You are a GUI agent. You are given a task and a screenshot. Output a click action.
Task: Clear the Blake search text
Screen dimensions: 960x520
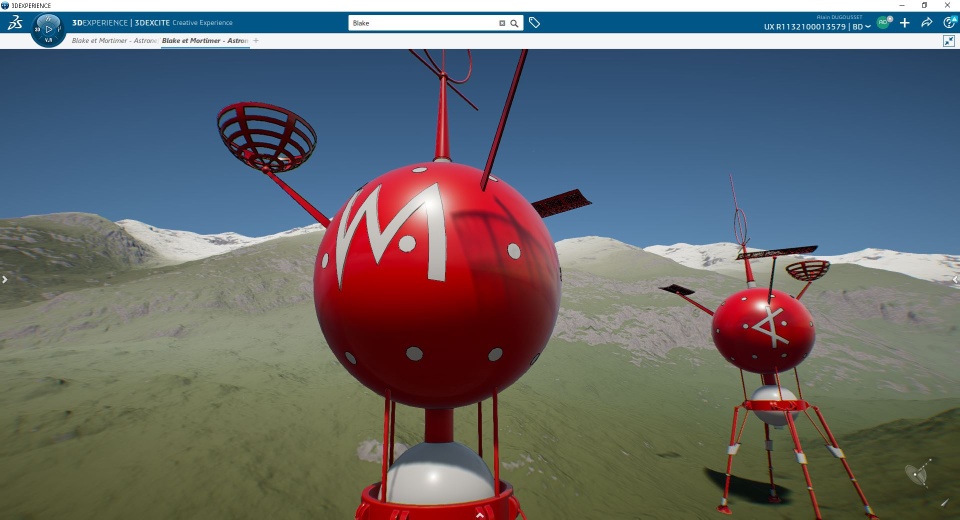502,23
